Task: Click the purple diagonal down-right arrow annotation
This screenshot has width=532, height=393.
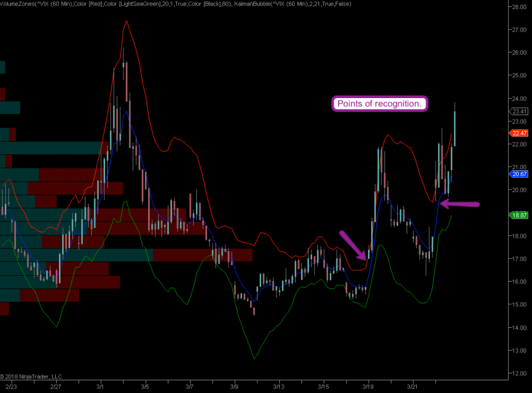Action: (x=353, y=246)
